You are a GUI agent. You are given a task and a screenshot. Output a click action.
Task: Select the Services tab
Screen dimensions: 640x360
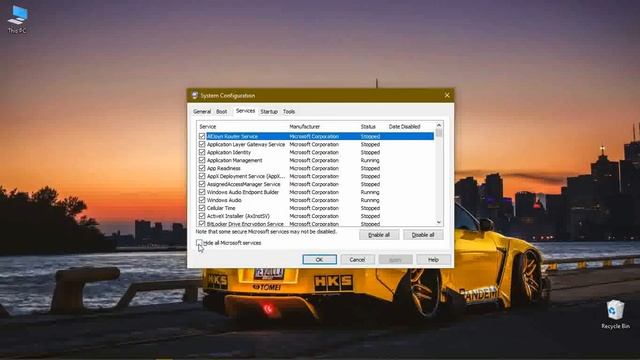click(x=245, y=111)
